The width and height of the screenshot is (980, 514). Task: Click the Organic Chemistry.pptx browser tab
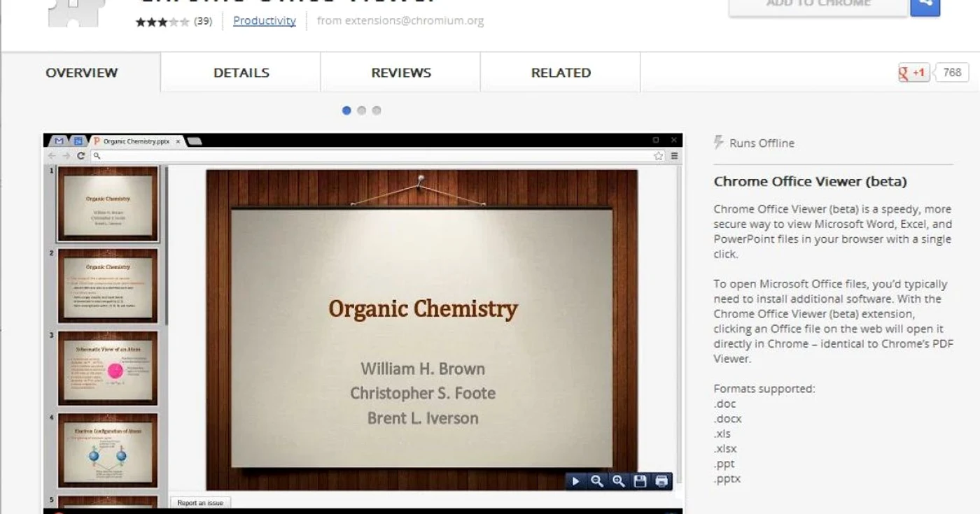coord(136,141)
